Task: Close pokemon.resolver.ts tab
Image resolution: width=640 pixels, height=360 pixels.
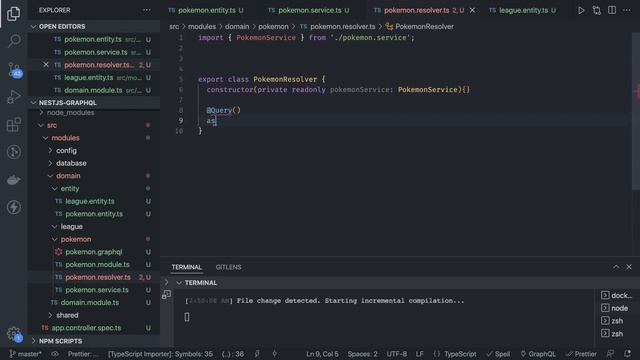Action: click(x=472, y=10)
